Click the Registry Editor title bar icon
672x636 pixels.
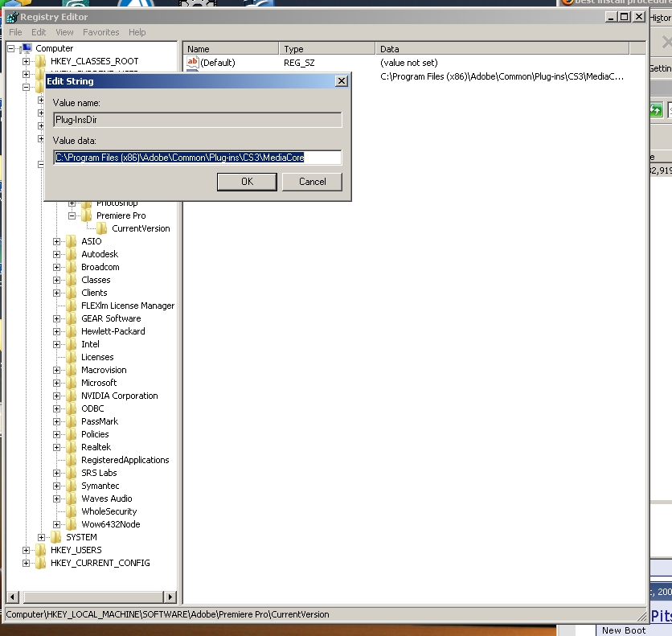(12, 17)
